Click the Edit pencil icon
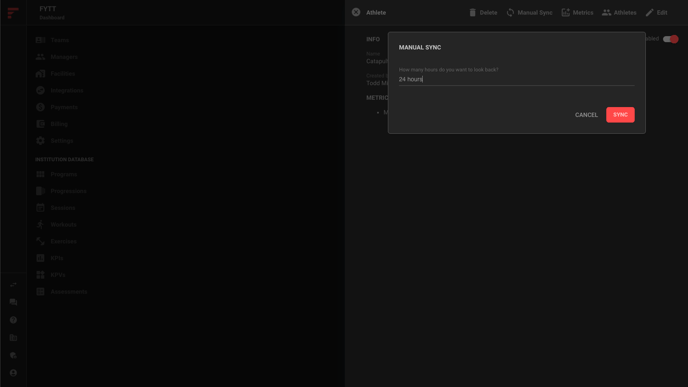The height and width of the screenshot is (387, 688). tap(649, 13)
